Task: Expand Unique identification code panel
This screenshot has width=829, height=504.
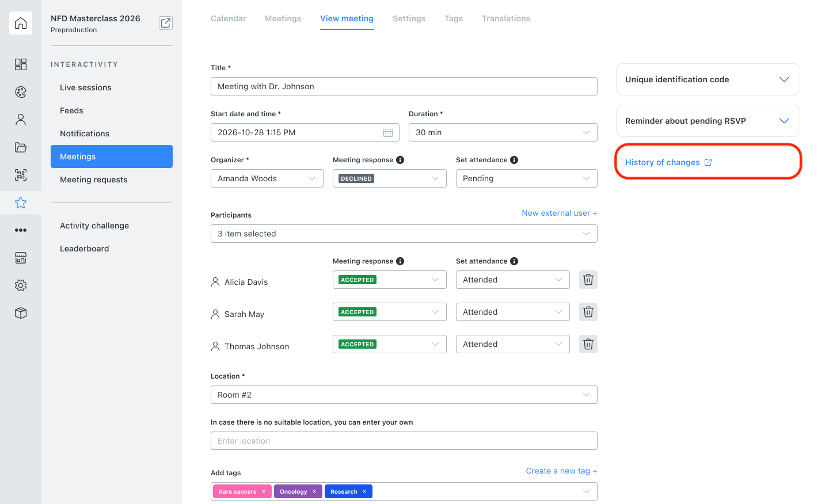Action: point(708,79)
